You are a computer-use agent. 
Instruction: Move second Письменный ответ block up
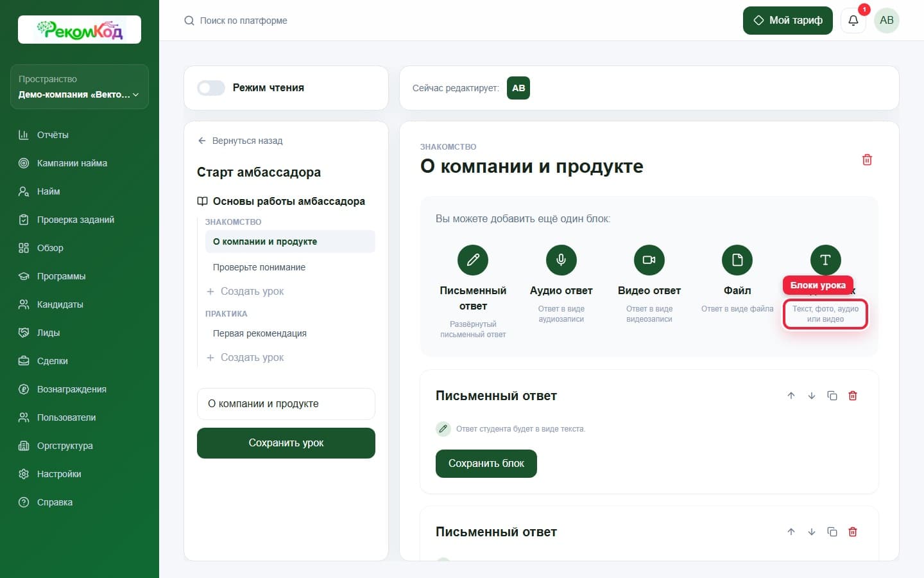tap(791, 532)
